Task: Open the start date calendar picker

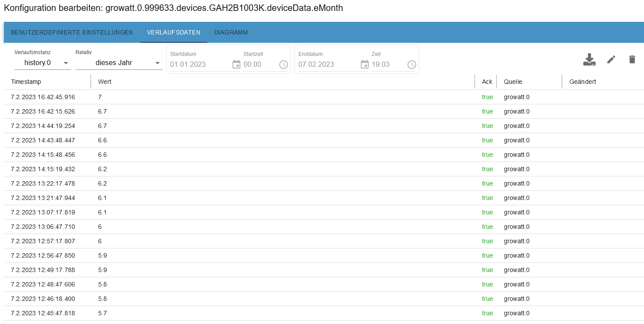Action: pos(236,64)
